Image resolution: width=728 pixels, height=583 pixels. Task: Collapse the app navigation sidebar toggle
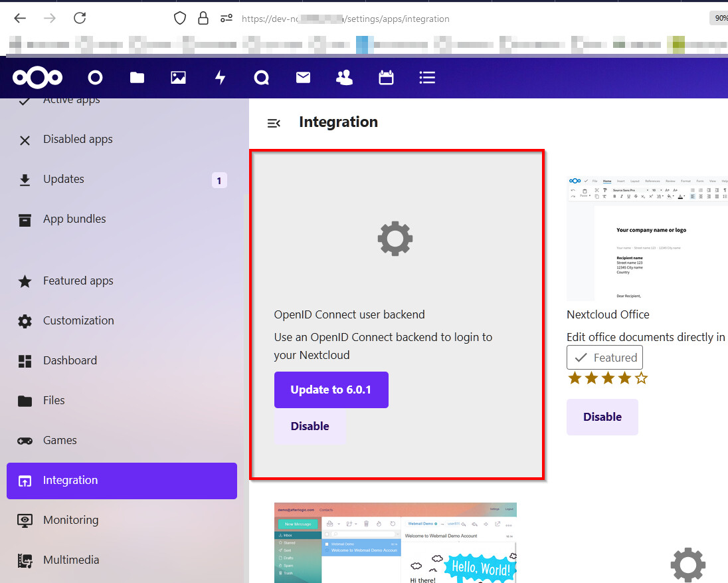tap(274, 123)
